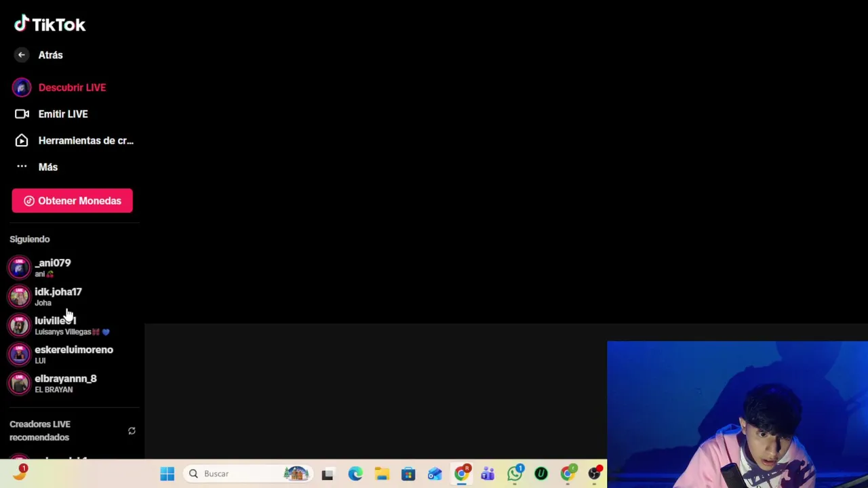Viewport: 868px width, 488px height.
Task: Open elbrayannn_8's live avatar
Action: click(x=19, y=384)
